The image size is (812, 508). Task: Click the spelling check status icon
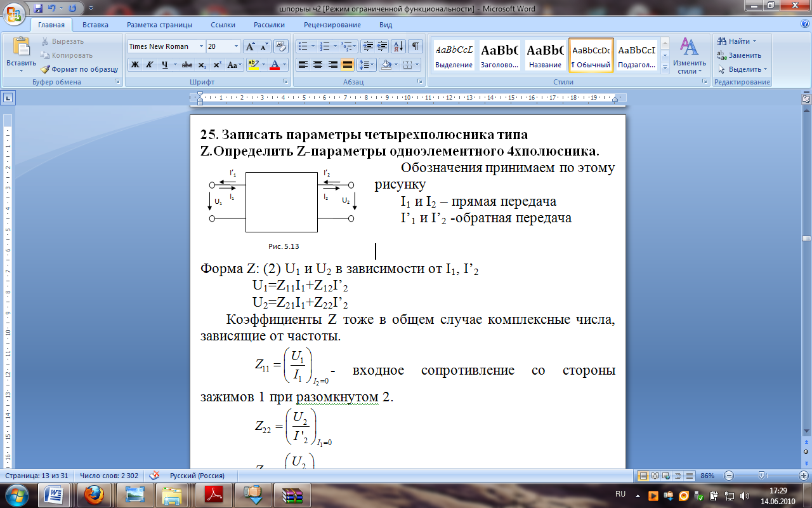click(154, 476)
